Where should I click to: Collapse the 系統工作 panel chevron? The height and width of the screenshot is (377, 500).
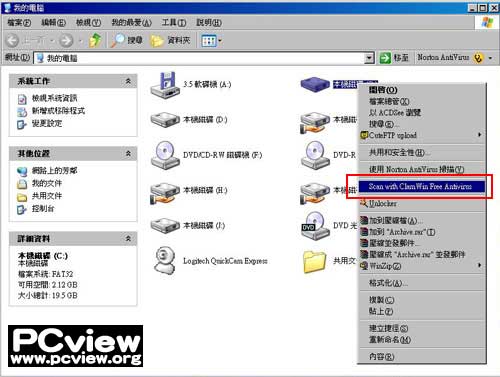tap(128, 81)
